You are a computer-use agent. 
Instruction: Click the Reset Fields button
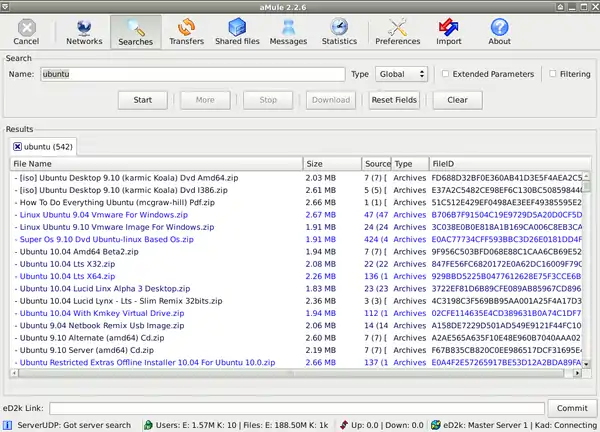(393, 100)
